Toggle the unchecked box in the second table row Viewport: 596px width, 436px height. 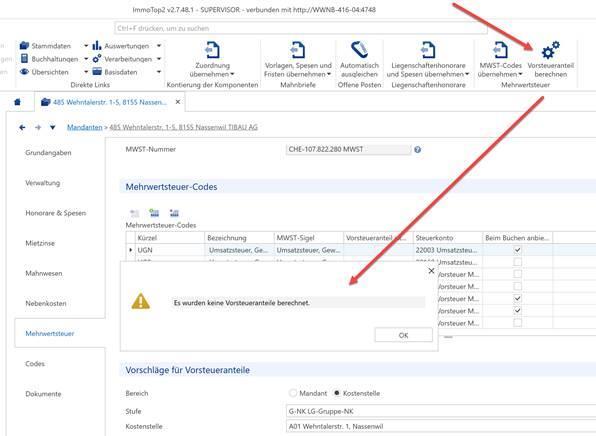click(517, 262)
